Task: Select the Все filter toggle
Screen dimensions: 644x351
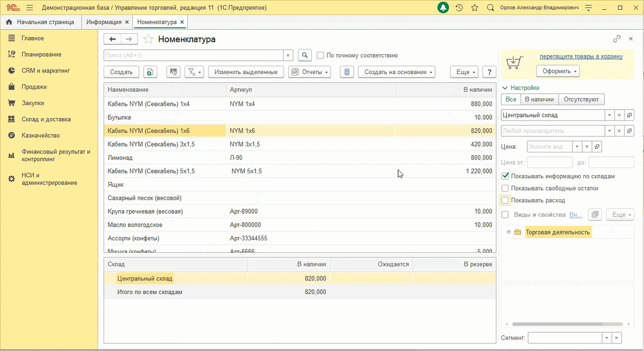Action: click(x=510, y=99)
